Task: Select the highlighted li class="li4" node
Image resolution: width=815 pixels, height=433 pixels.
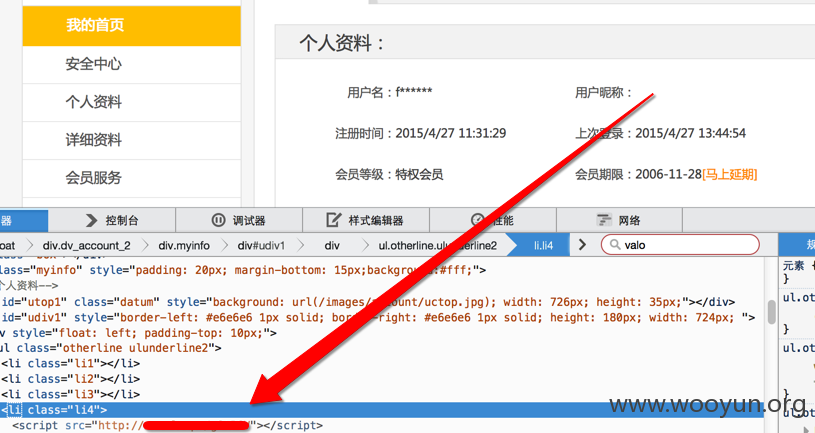Action: point(382,410)
